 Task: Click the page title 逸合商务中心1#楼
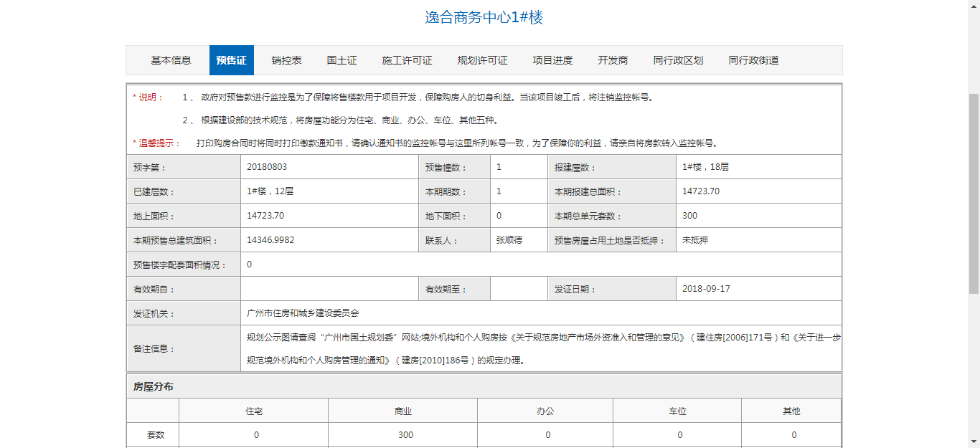point(484,17)
